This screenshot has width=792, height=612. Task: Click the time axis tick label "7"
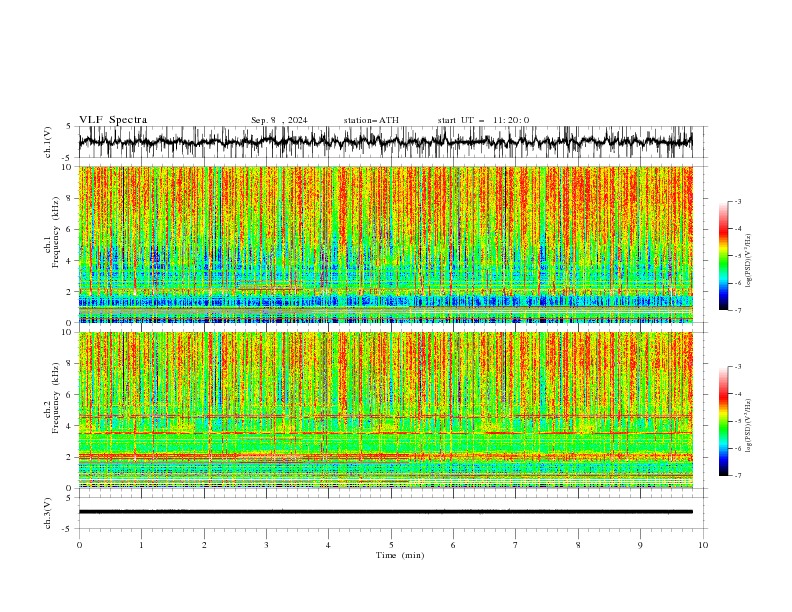point(516,545)
